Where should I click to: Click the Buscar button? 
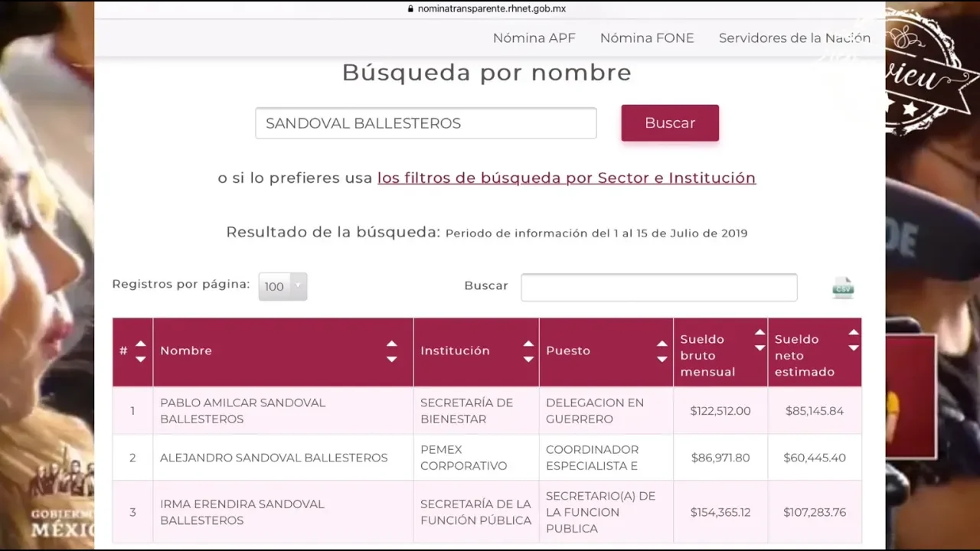pyautogui.click(x=670, y=123)
